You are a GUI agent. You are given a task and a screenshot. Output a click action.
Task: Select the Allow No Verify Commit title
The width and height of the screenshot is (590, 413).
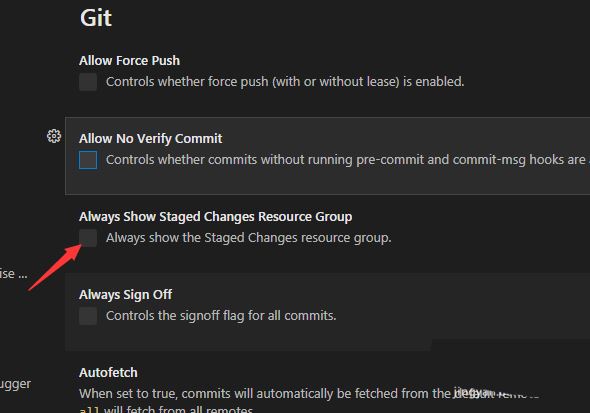click(151, 138)
